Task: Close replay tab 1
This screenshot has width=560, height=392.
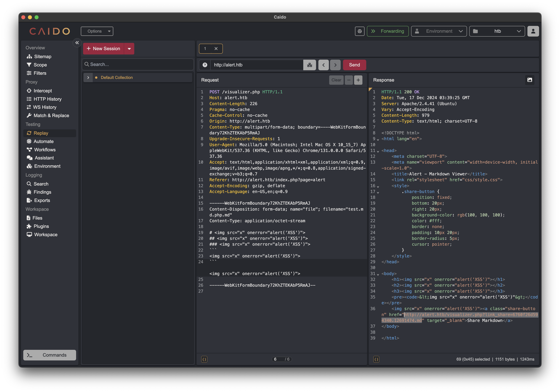Action: point(216,49)
